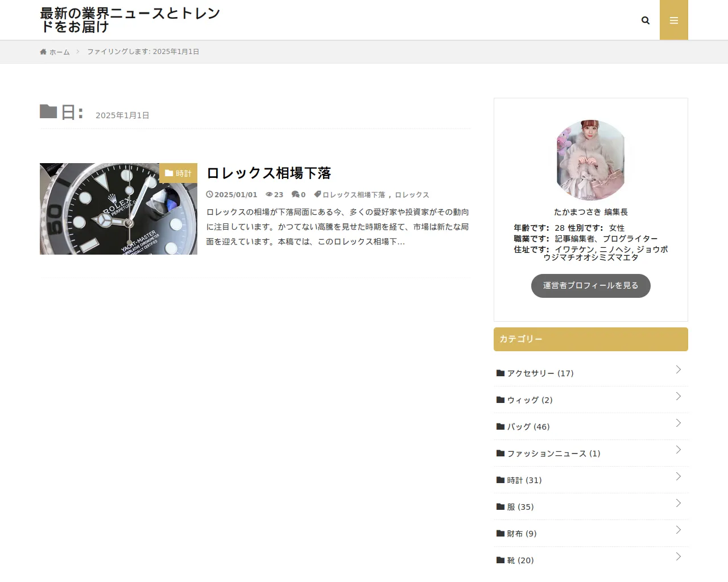Expand the 服 category chevron

(679, 503)
